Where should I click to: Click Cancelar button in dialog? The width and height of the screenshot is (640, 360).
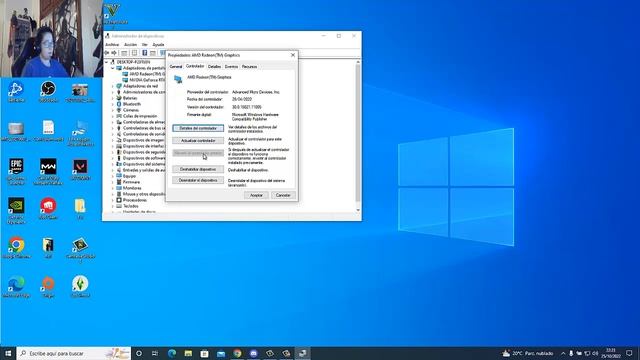283,195
